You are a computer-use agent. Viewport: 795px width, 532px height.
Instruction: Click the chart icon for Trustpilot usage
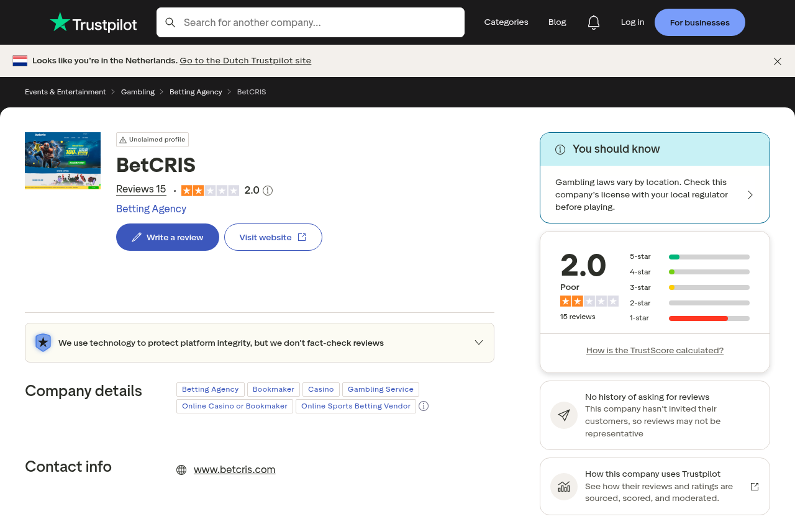point(564,487)
